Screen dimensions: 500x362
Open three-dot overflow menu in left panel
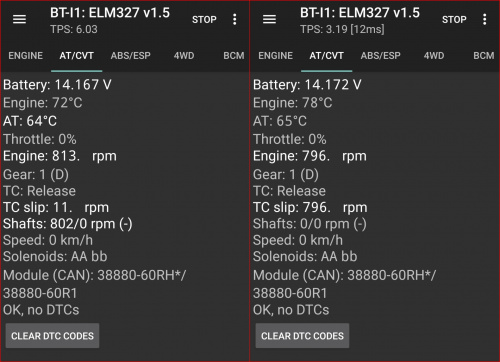click(x=235, y=19)
